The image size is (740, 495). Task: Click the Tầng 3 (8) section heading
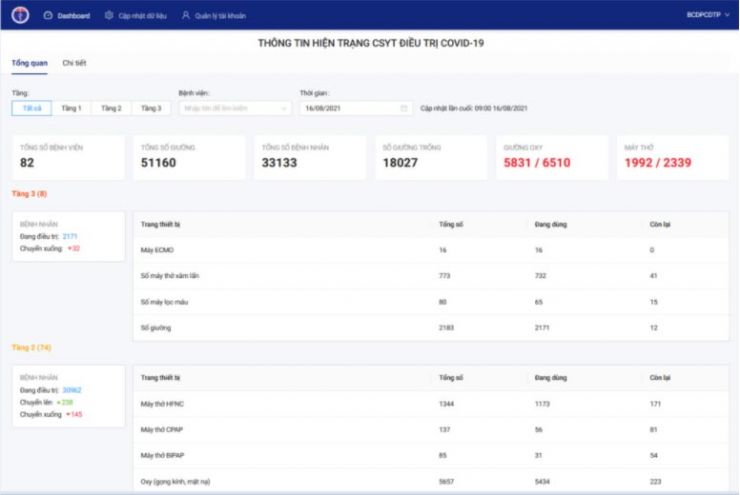click(29, 193)
